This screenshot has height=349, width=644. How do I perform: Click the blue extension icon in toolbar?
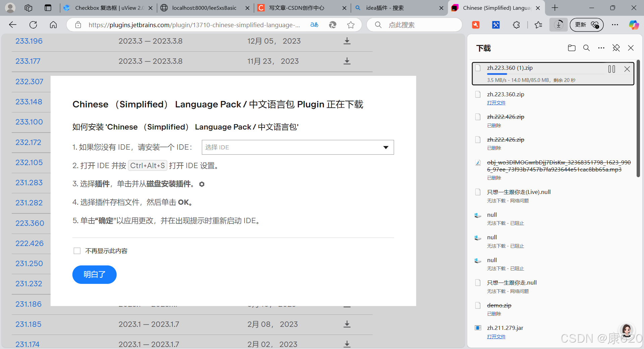click(496, 24)
